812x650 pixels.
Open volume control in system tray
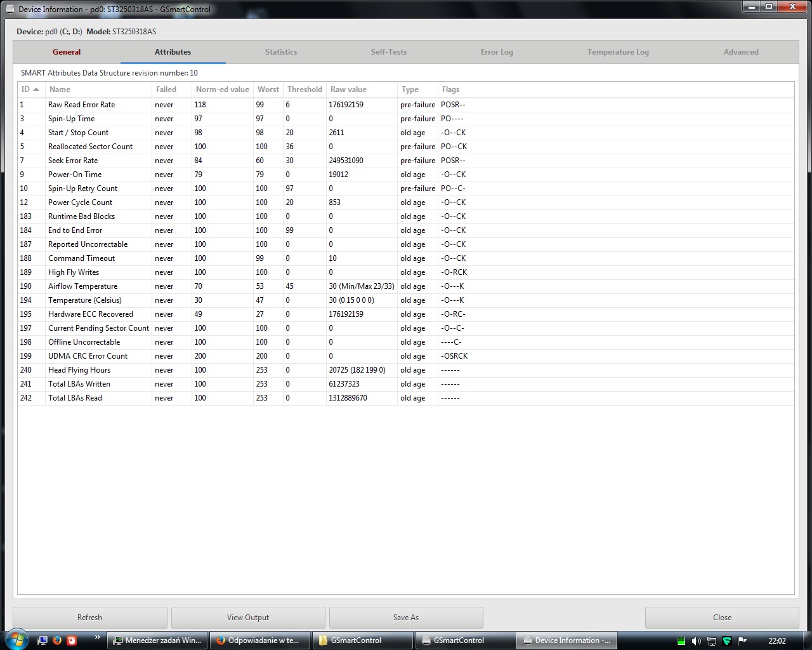pyautogui.click(x=696, y=640)
